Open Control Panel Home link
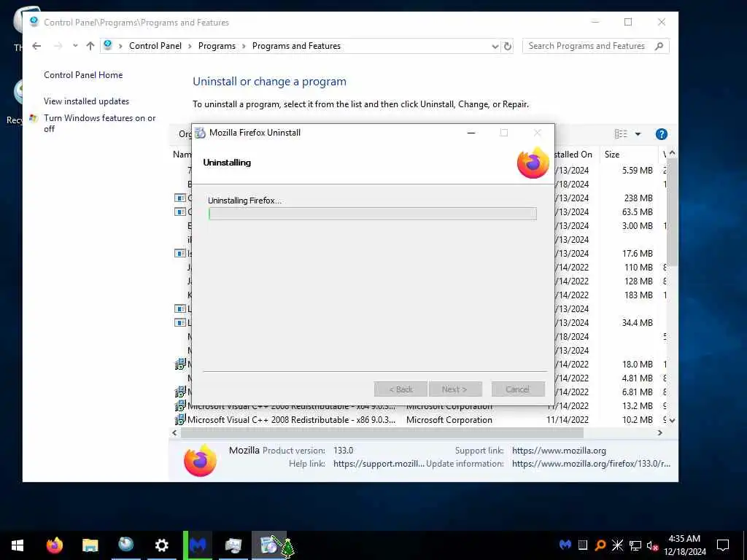 pos(83,75)
